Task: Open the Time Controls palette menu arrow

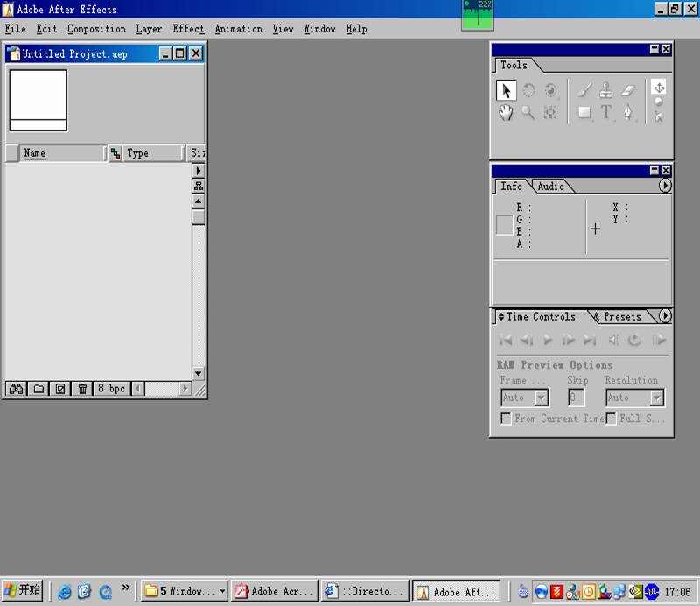Action: tap(665, 316)
